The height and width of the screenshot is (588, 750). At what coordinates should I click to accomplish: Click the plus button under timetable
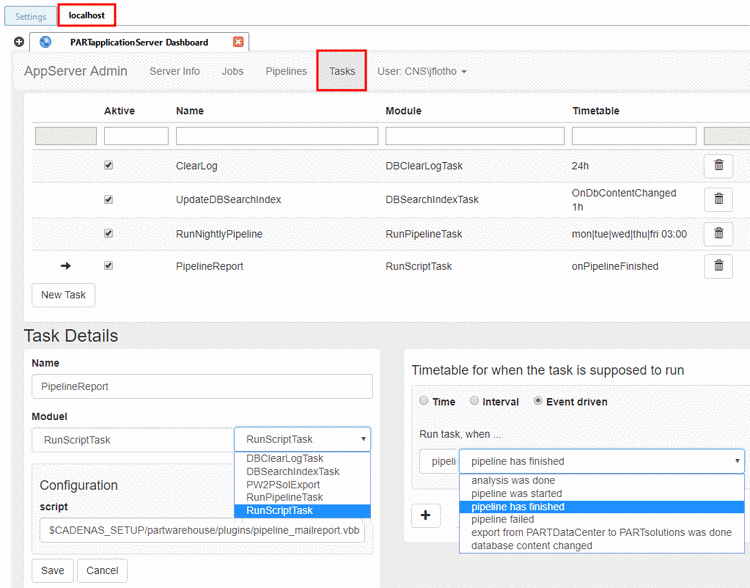tap(425, 515)
